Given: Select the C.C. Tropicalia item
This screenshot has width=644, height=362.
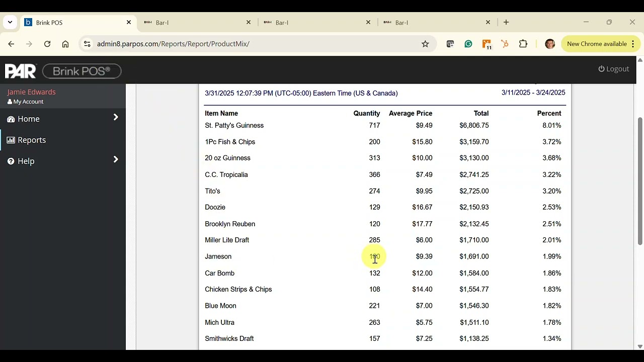Looking at the screenshot, I should [226, 174].
